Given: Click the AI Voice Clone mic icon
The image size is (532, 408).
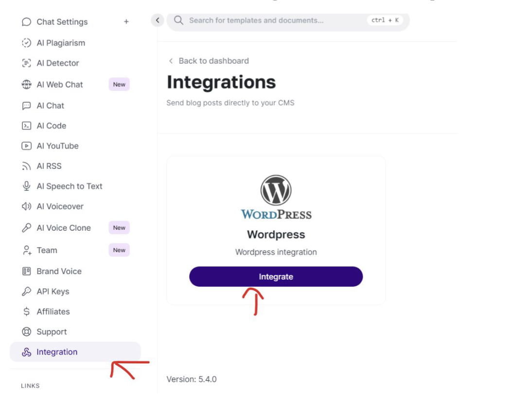Looking at the screenshot, I should pyautogui.click(x=26, y=227).
